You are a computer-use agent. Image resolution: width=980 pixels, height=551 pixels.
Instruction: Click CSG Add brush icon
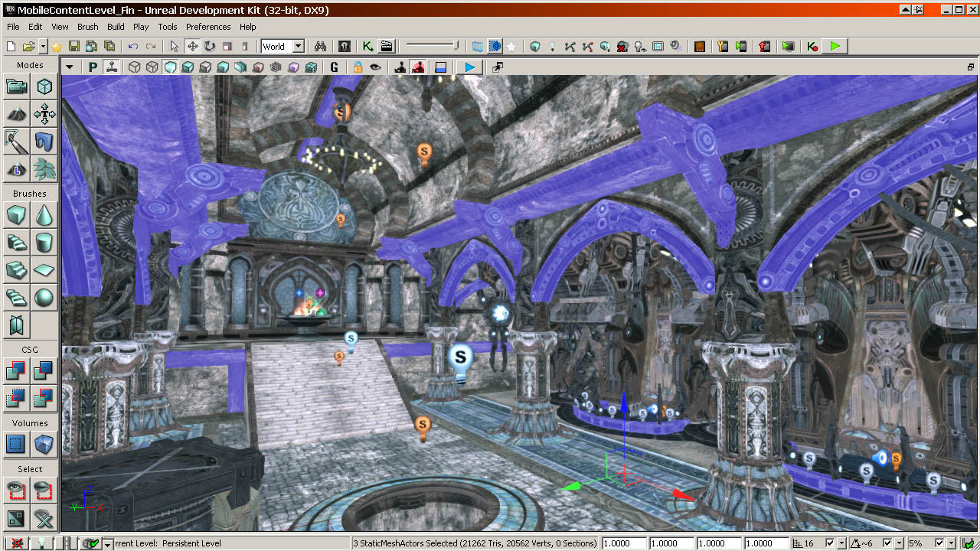[x=17, y=371]
